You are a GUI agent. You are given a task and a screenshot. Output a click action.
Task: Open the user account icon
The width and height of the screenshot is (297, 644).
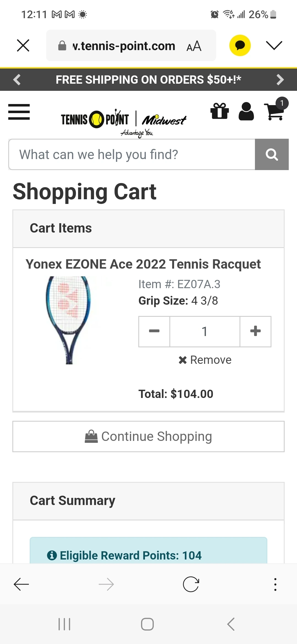[x=246, y=111]
